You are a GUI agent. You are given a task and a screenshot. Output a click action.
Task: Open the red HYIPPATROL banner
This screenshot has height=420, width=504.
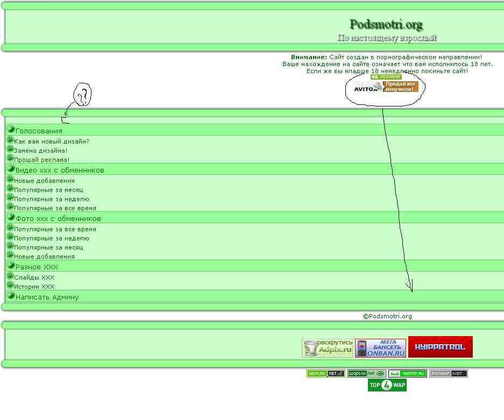pyautogui.click(x=440, y=347)
